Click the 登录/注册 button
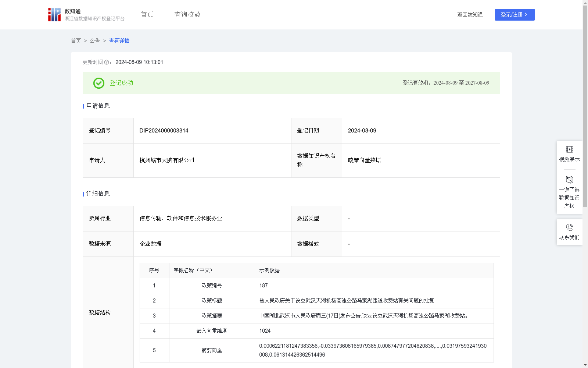This screenshot has height=368, width=588. pos(514,15)
